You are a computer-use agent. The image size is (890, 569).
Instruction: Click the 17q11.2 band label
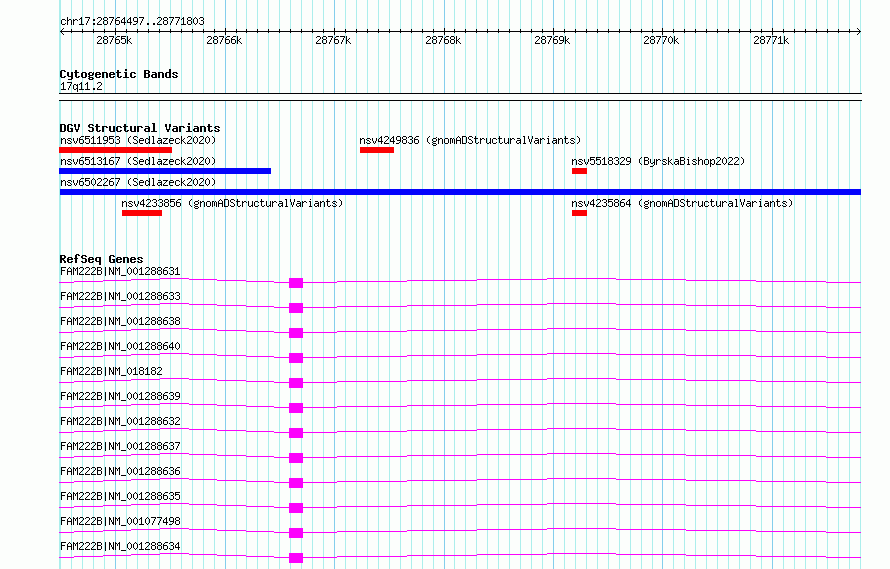click(81, 86)
